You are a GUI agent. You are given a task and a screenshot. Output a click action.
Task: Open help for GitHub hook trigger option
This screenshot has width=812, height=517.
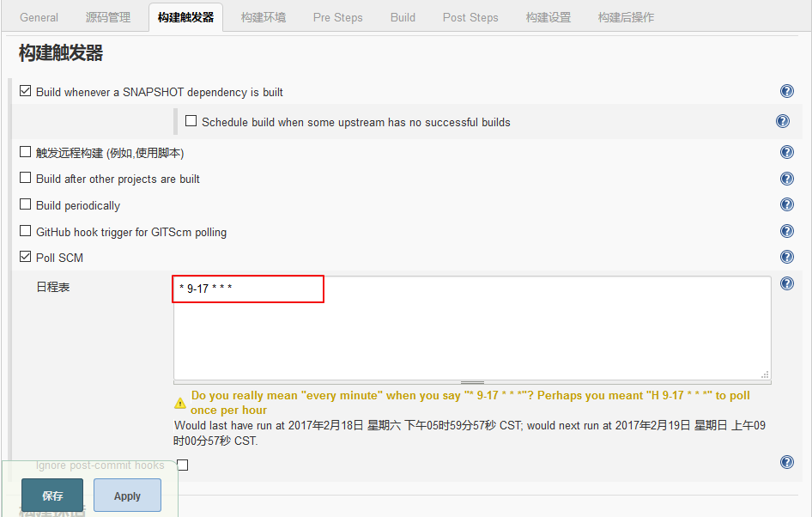click(x=786, y=231)
